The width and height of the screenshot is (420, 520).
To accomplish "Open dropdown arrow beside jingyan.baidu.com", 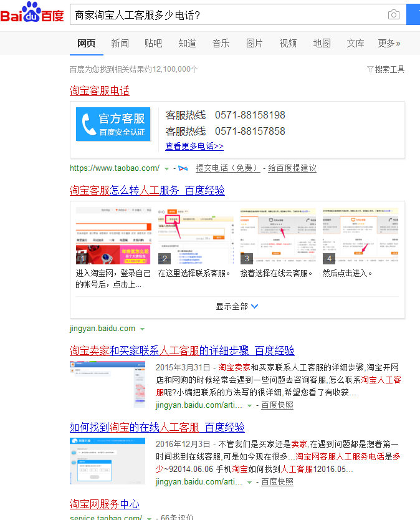I will tap(142, 329).
